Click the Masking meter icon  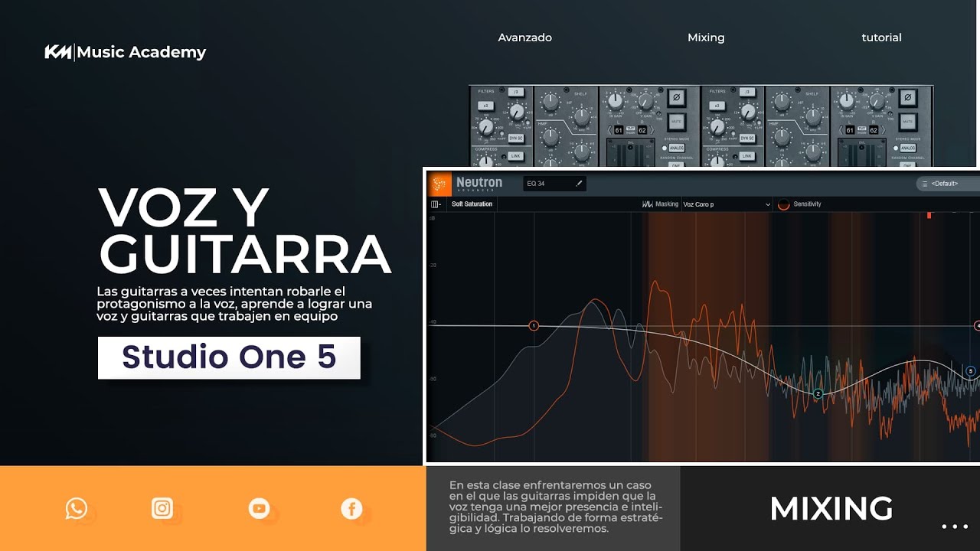pos(647,204)
